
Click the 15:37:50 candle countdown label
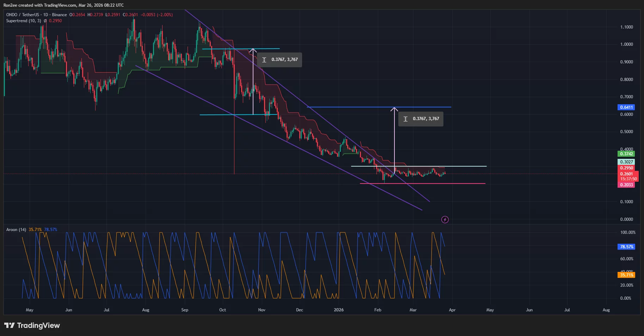628,179
